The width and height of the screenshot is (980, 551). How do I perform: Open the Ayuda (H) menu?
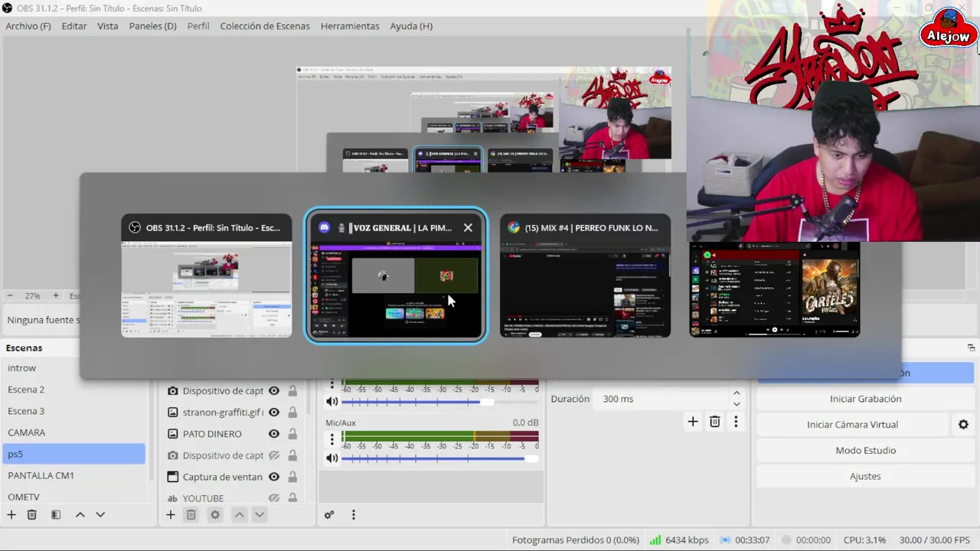click(411, 26)
